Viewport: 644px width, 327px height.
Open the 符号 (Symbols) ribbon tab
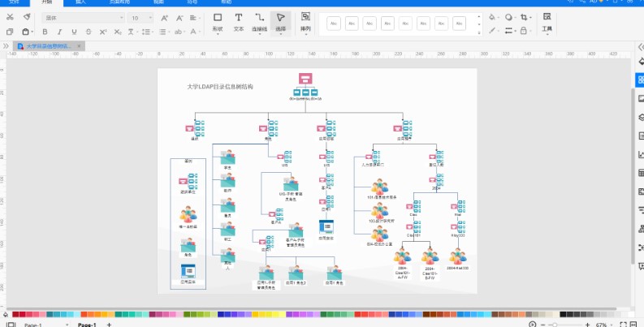[192, 2]
